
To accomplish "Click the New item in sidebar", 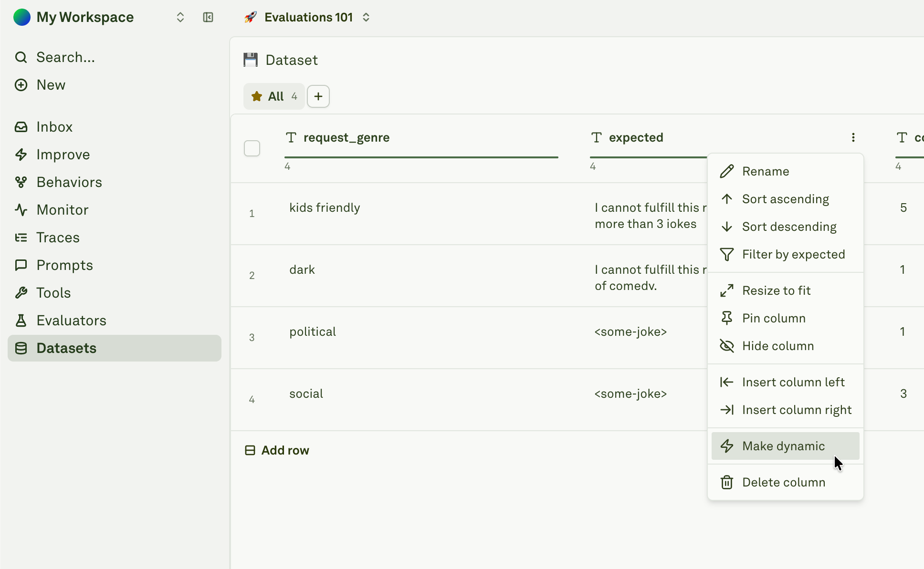I will (115, 85).
